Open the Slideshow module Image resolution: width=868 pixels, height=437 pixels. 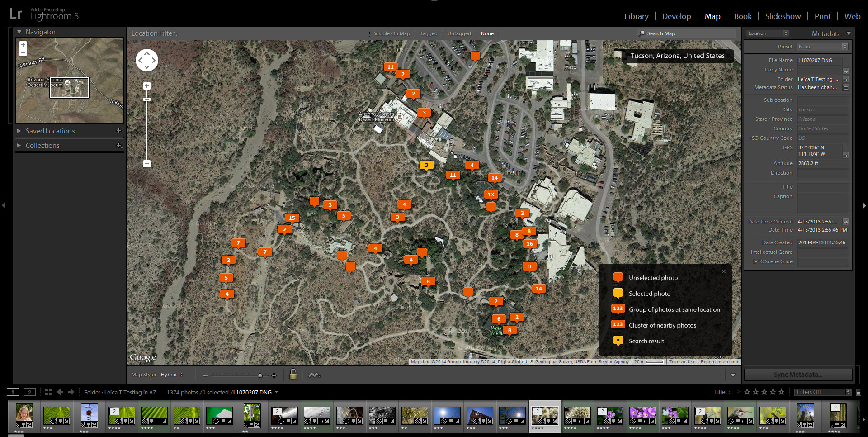(x=783, y=16)
